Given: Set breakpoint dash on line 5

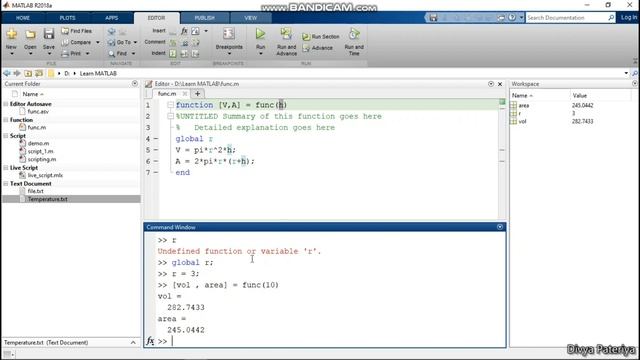Looking at the screenshot, I should pyautogui.click(x=156, y=150).
